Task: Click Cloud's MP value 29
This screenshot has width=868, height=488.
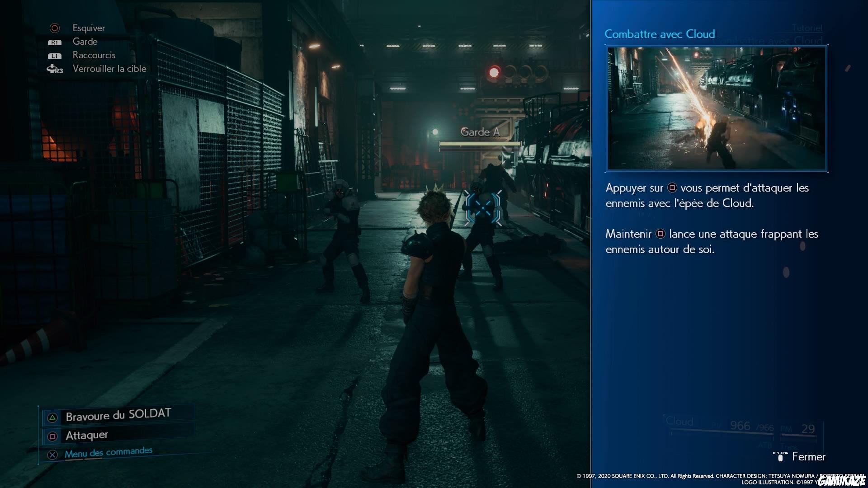Action: tap(808, 429)
